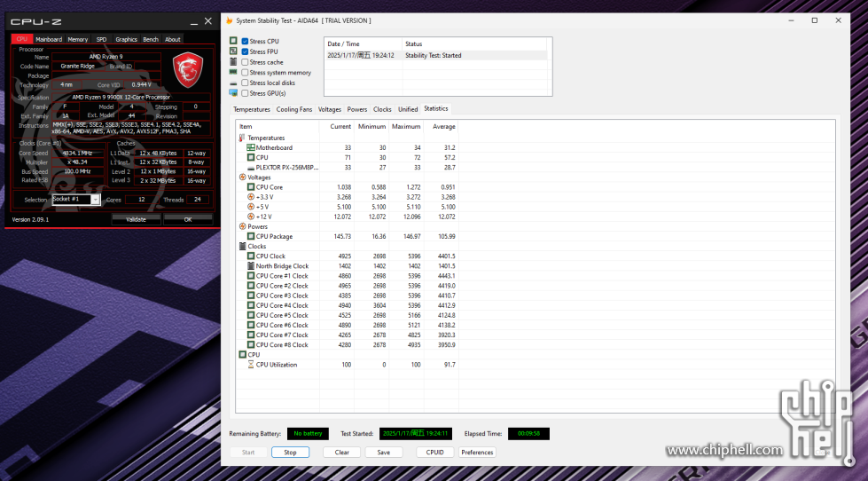Click the Maximum column header

click(406, 126)
